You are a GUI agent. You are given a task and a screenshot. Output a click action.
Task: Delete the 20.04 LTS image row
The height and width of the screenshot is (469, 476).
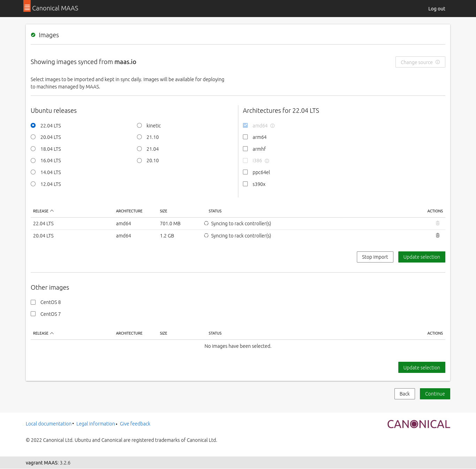click(x=438, y=235)
